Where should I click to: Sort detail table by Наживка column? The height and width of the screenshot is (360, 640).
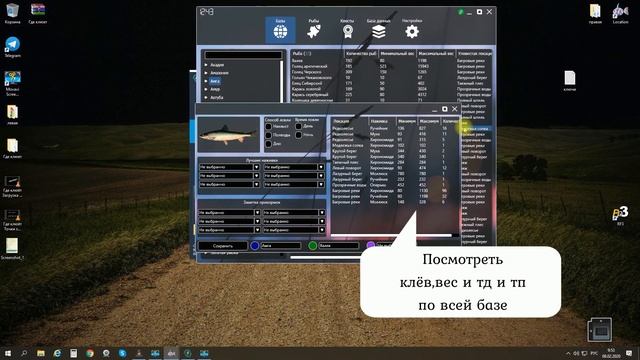click(382, 121)
